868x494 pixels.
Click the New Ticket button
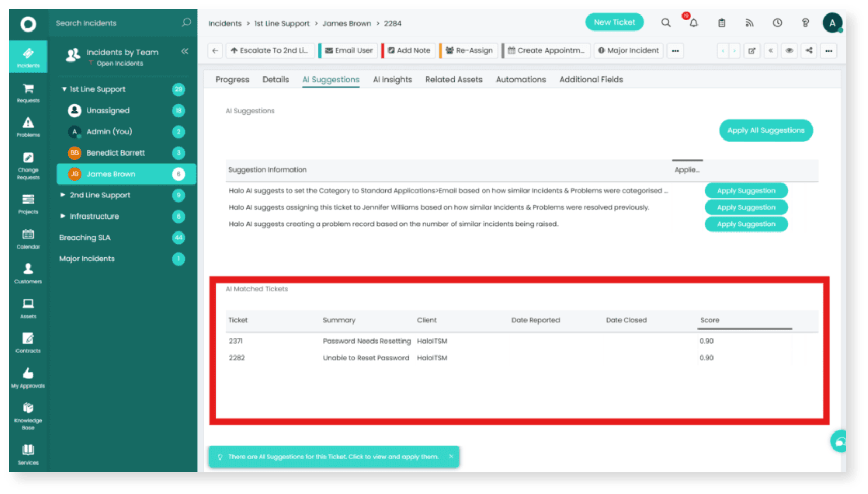(x=614, y=22)
